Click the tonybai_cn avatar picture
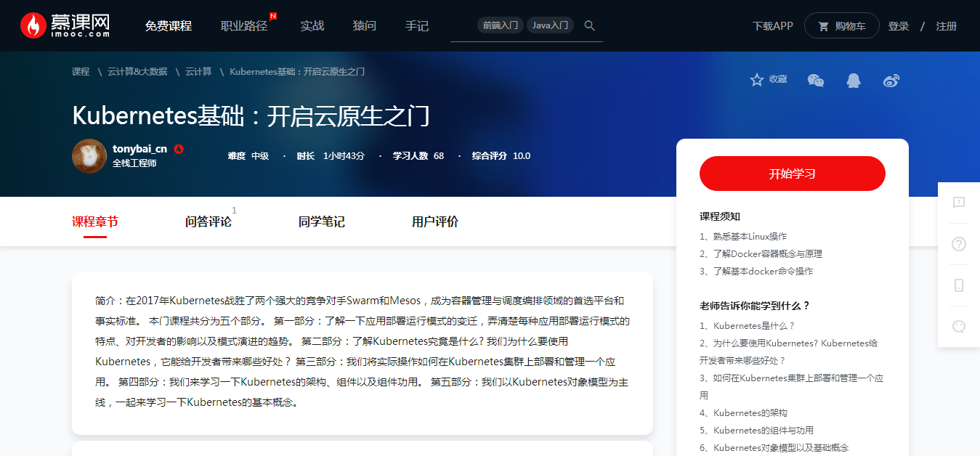 pyautogui.click(x=89, y=156)
